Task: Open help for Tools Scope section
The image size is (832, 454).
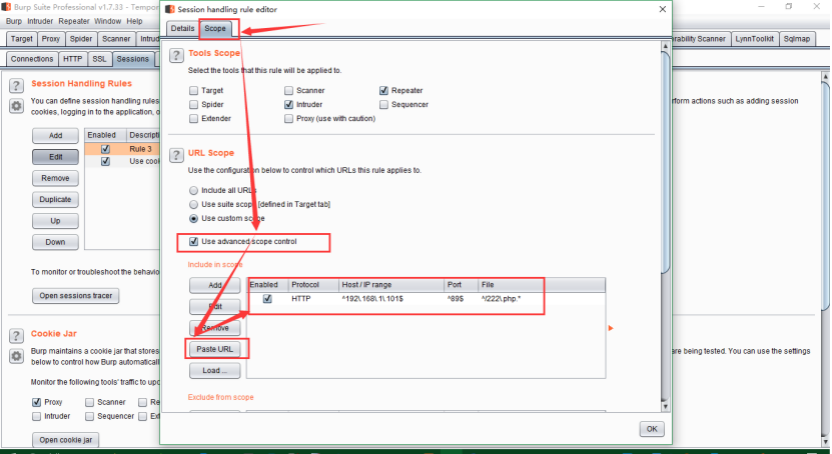Action: tap(176, 55)
